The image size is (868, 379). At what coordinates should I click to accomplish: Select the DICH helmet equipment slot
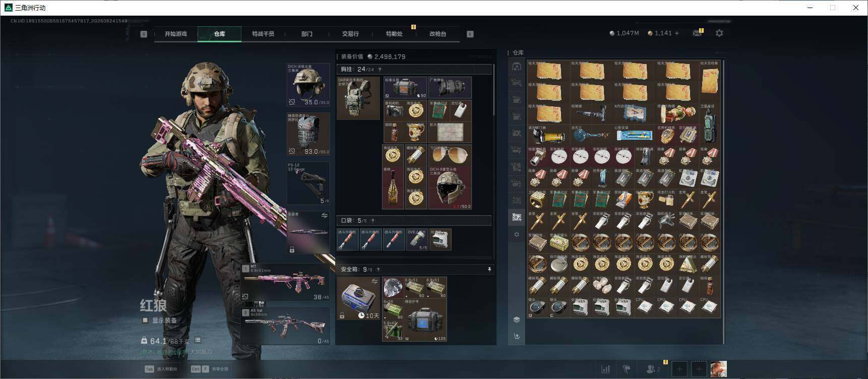pos(308,85)
